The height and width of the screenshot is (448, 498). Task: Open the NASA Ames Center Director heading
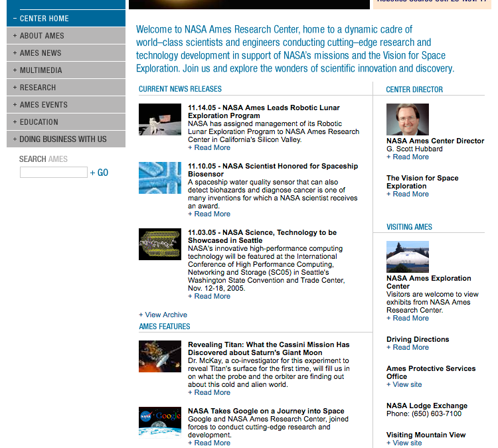(435, 141)
